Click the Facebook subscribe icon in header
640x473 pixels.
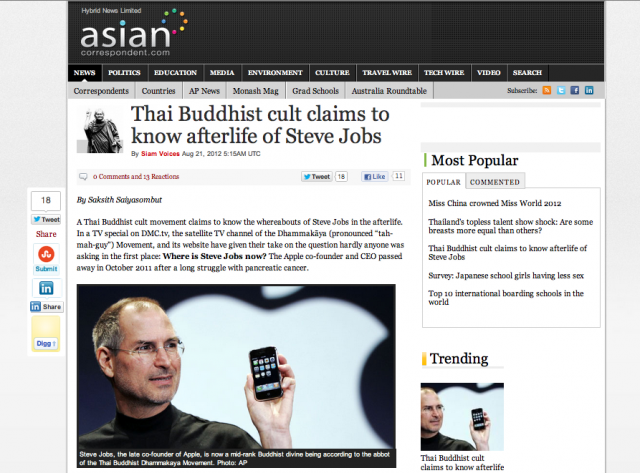[x=575, y=90]
